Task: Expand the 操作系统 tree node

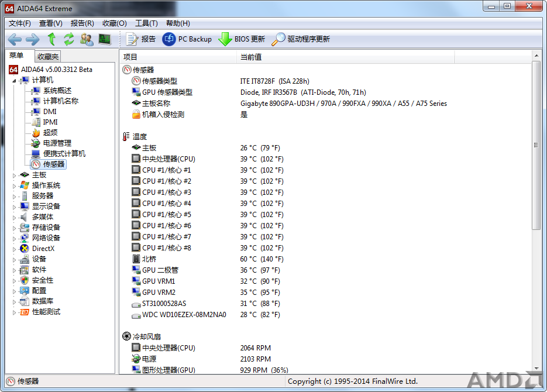Action: coord(14,186)
